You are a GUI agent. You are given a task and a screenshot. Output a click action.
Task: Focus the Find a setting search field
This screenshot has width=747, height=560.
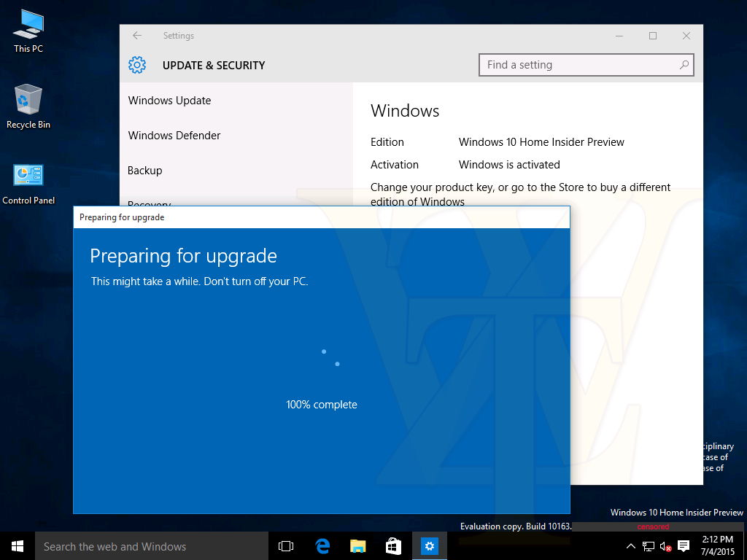click(586, 65)
